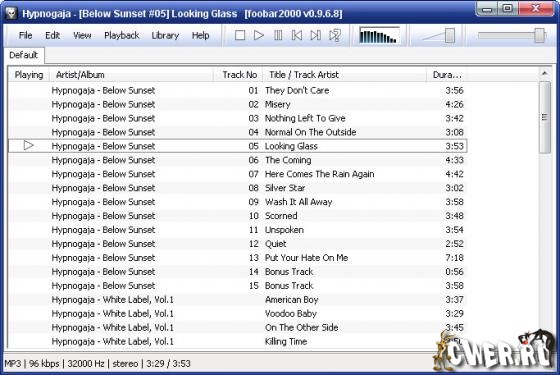The image size is (560, 375).
Task: Click the spectrum visualization display
Action: pos(379,36)
